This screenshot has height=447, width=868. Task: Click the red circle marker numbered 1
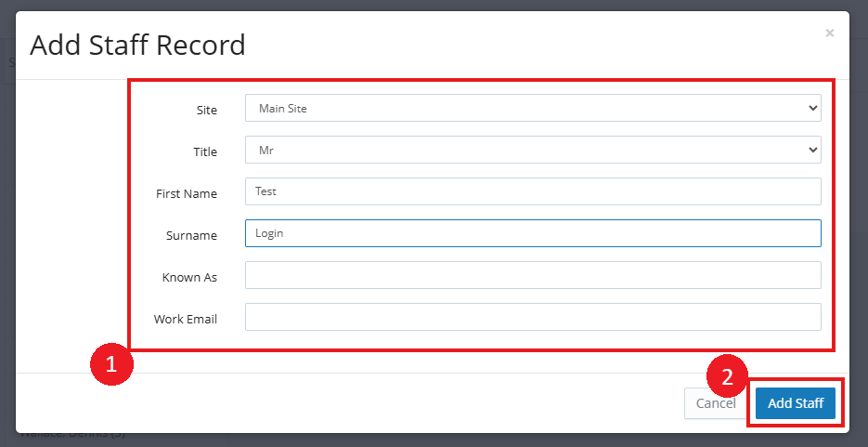(x=111, y=364)
